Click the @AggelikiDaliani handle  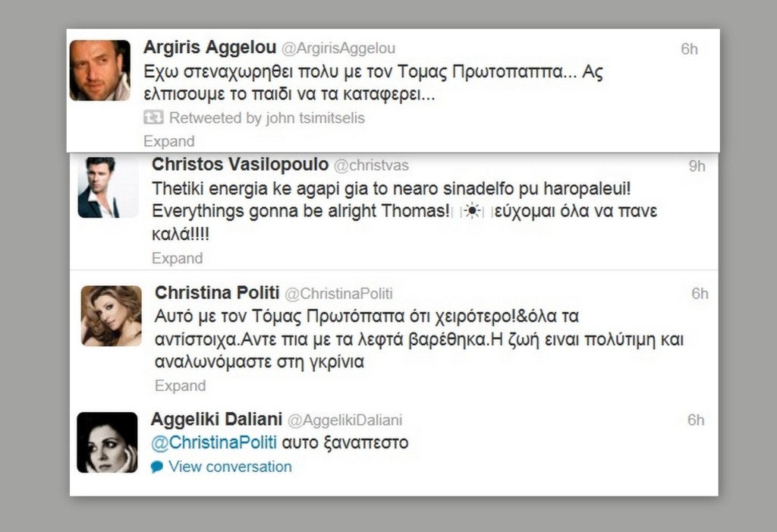click(x=345, y=420)
